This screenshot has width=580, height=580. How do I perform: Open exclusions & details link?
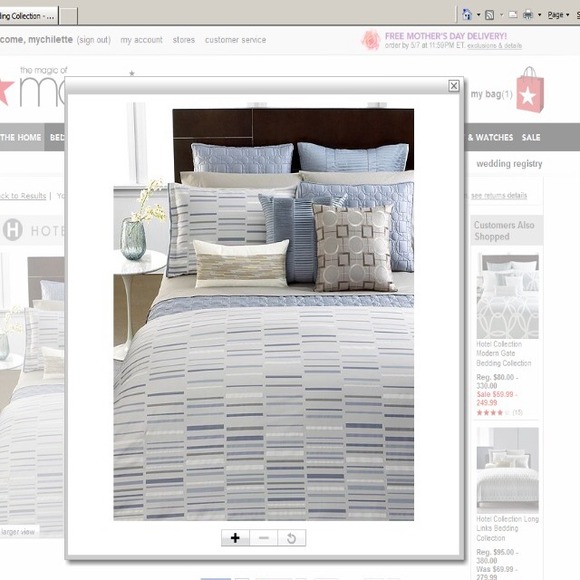tap(495, 46)
